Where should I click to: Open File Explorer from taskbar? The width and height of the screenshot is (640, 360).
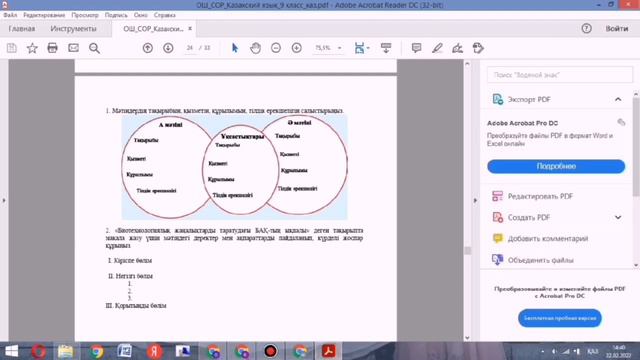pos(65,351)
